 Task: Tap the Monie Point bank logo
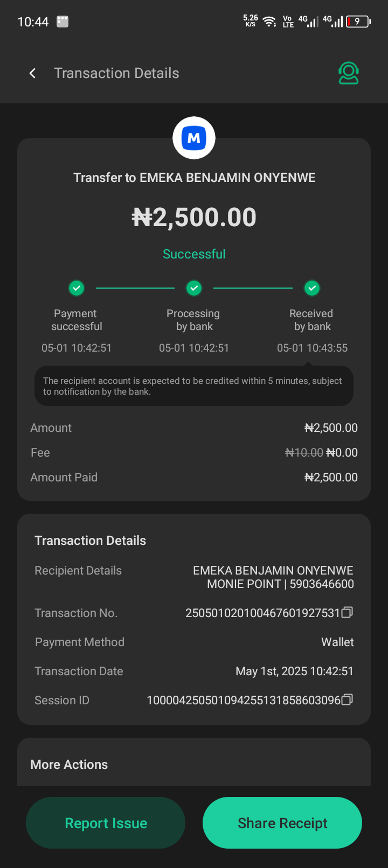[194, 138]
